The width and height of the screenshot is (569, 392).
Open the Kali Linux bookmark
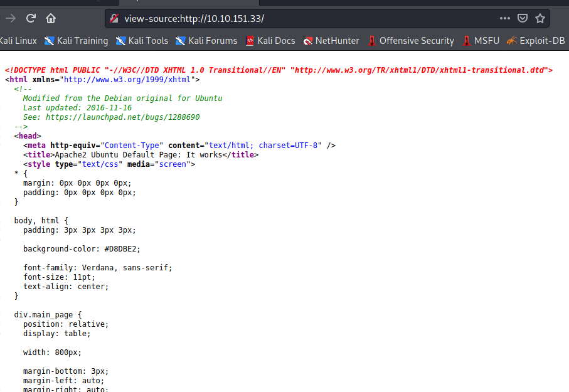pyautogui.click(x=18, y=41)
